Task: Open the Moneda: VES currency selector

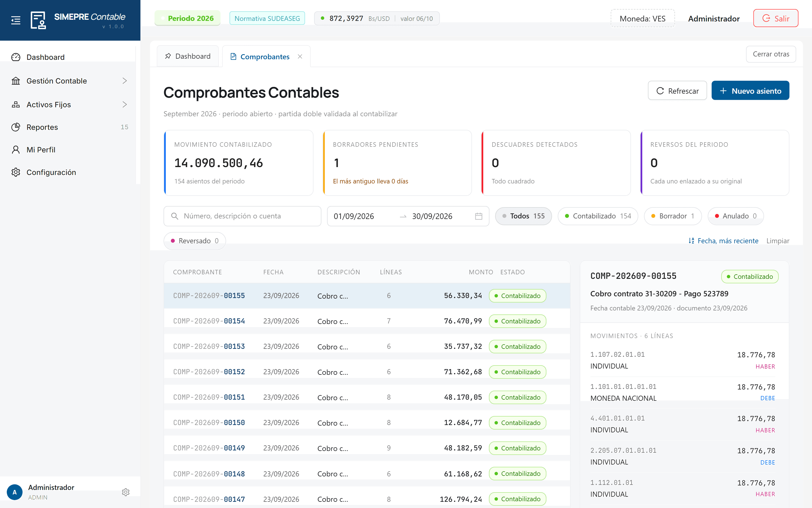Action: (643, 18)
